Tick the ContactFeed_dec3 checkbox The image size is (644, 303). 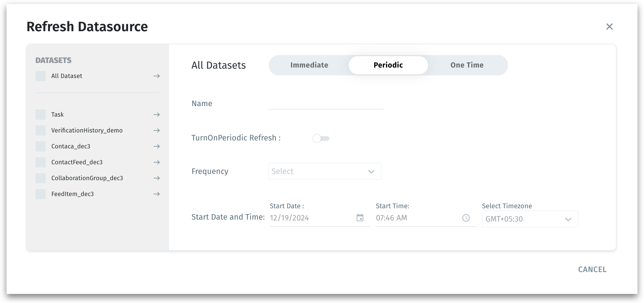41,162
